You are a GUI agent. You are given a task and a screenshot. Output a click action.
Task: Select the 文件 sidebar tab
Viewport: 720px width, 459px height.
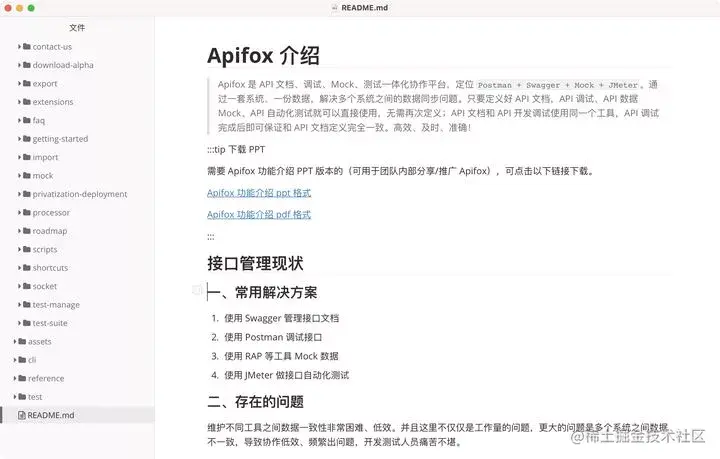(77, 28)
